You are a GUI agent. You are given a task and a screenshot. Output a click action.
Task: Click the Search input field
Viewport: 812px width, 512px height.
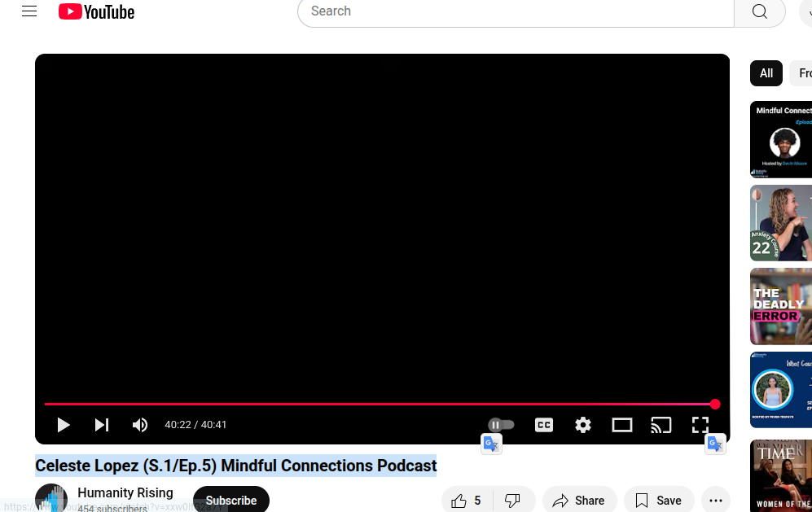click(x=516, y=11)
